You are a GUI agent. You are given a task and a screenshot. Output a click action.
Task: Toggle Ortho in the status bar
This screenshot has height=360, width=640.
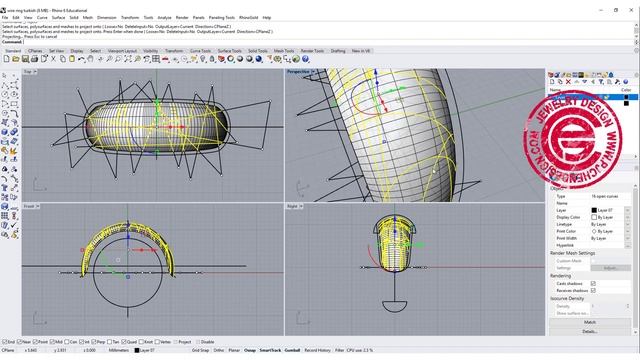point(219,350)
